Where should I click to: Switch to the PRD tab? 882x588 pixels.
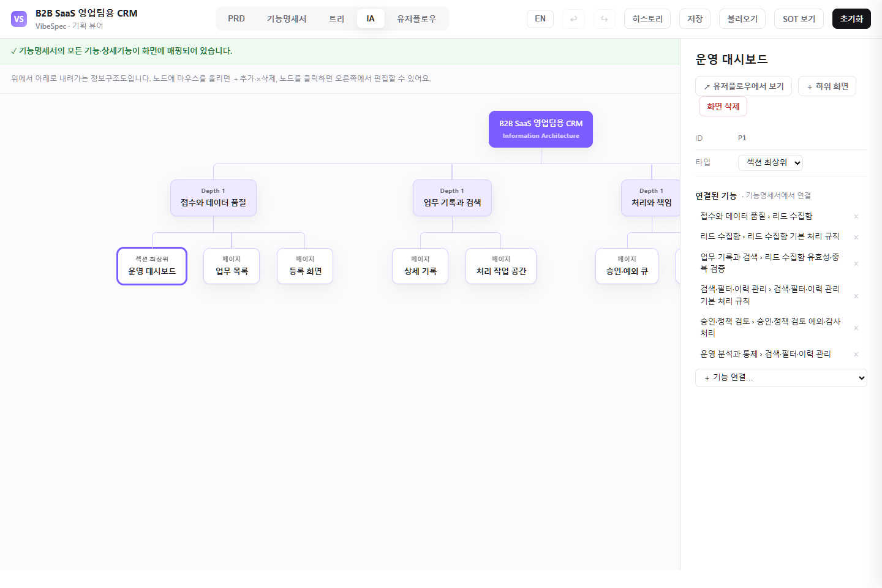tap(236, 19)
